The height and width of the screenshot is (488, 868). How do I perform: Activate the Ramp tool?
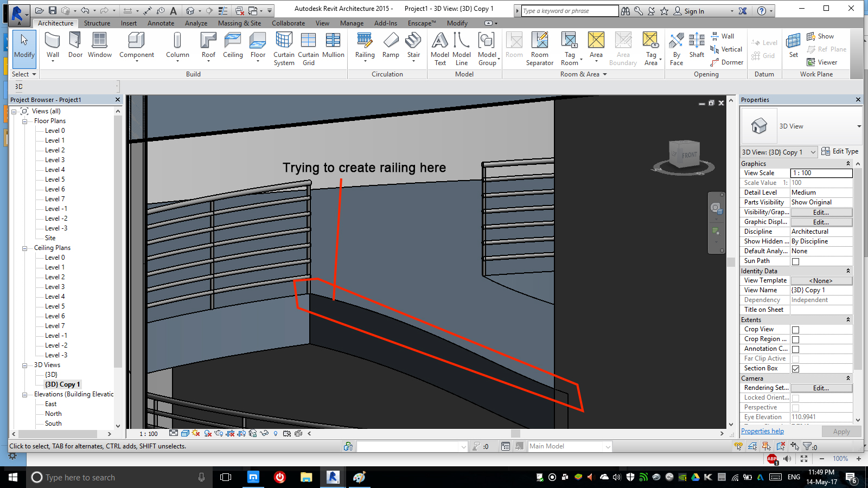[391, 46]
